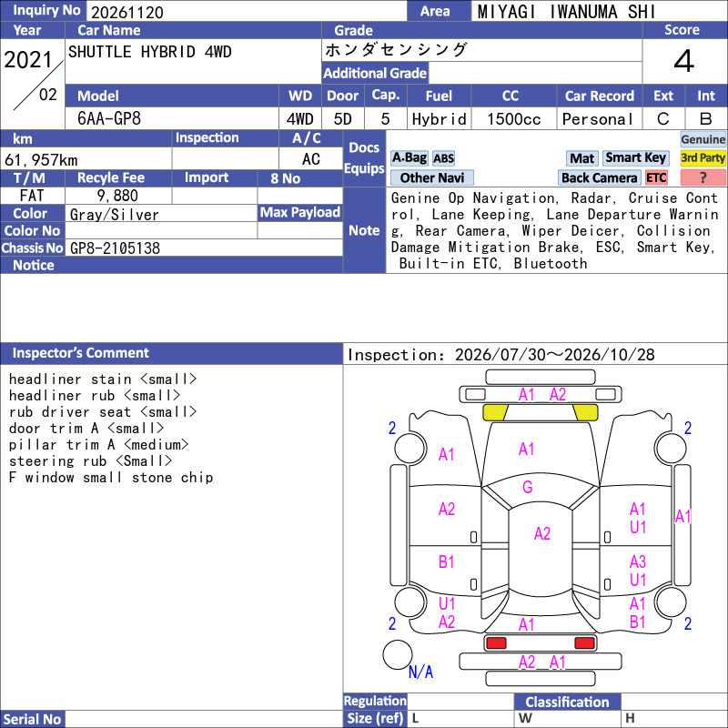728x728 pixels.
Task: Click the exterior grade C
Action: (x=663, y=119)
